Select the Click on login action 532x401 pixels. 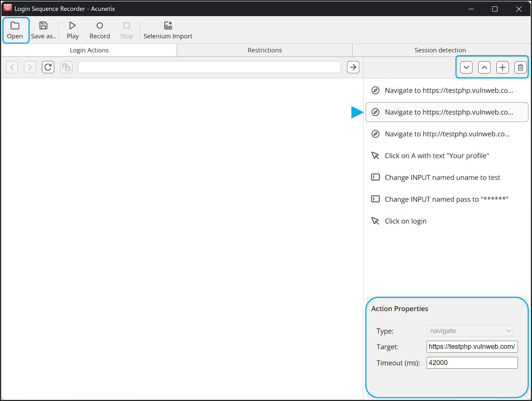click(447, 221)
